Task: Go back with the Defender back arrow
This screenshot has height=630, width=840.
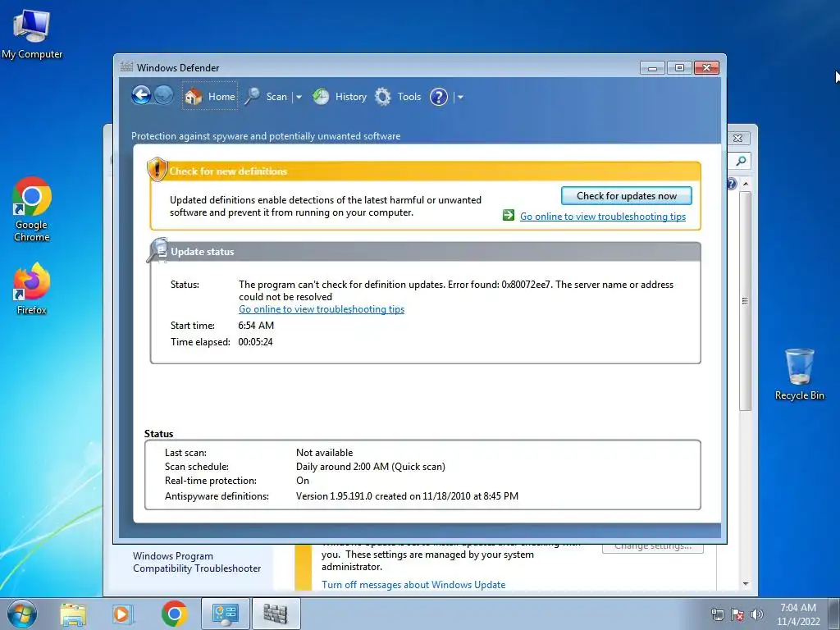Action: click(141, 96)
